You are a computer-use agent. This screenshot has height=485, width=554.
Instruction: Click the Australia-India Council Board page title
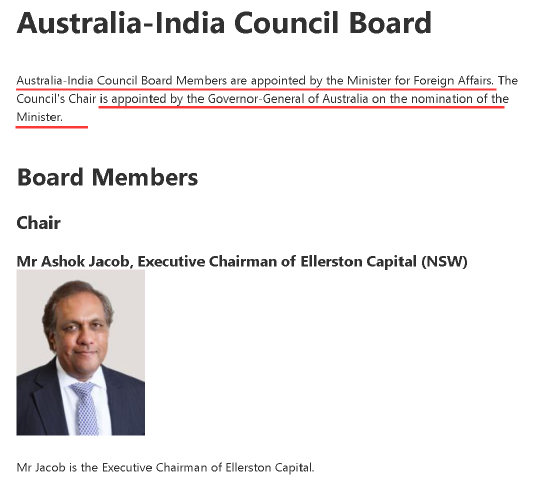(224, 23)
